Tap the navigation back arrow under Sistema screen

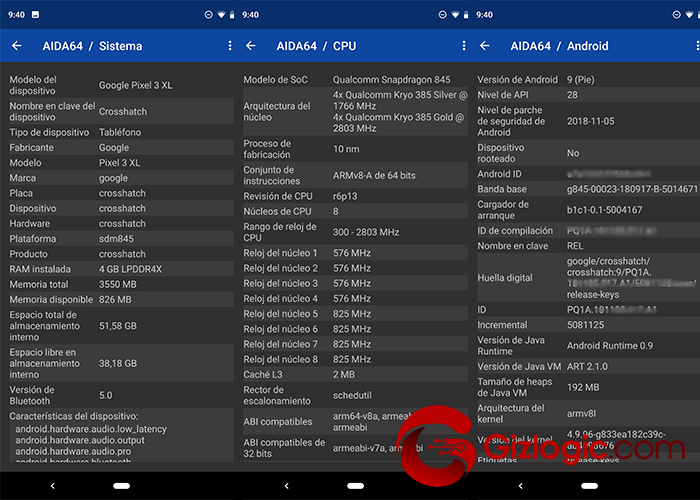(53, 486)
